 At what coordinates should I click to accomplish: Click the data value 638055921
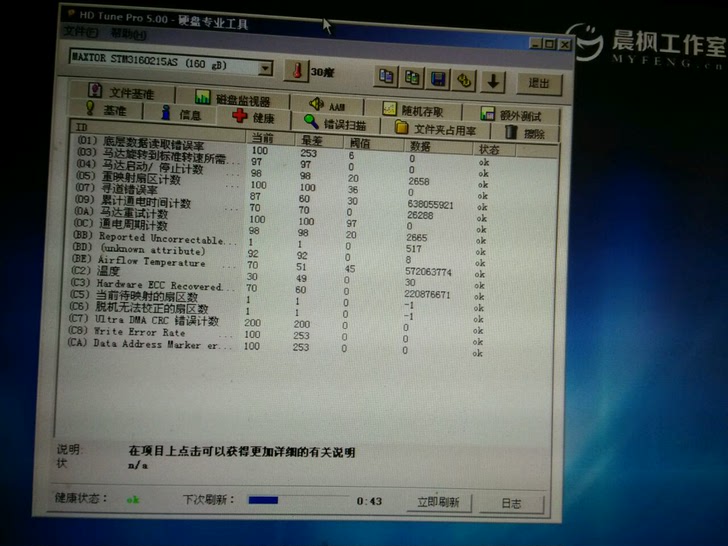[430, 204]
